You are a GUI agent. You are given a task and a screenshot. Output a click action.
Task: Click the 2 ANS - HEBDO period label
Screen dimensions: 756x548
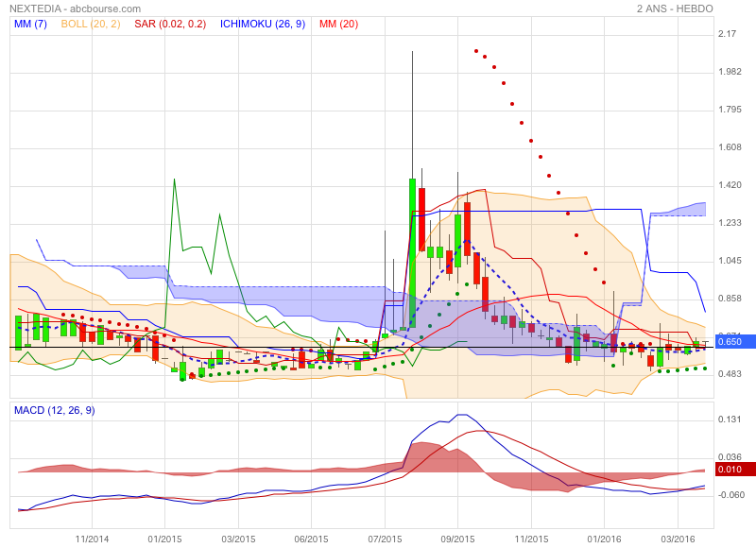675,9
